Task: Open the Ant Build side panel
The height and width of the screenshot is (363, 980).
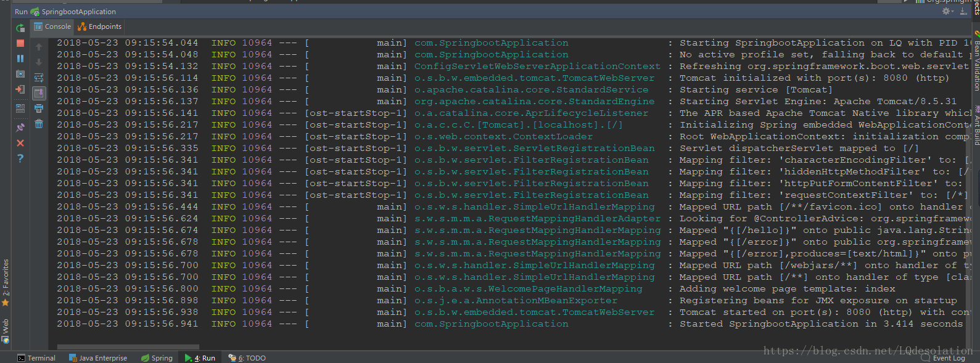Action: coord(976,126)
